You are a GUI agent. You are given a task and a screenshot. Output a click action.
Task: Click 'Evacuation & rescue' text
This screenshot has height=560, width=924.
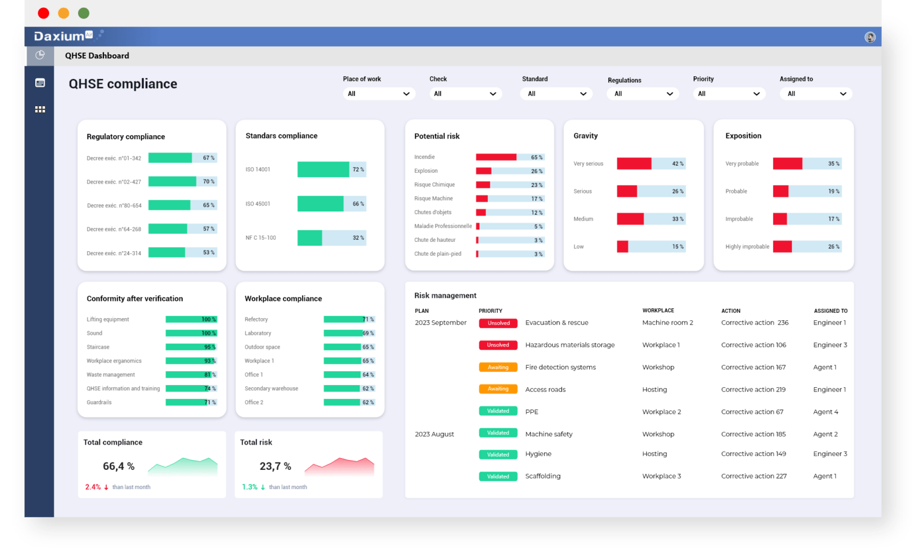[557, 323]
